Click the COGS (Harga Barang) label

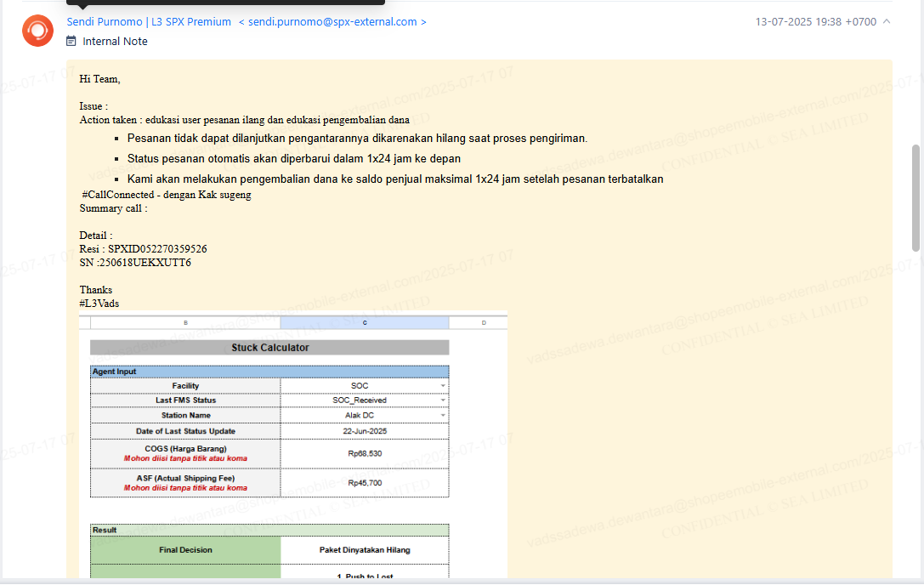[185, 449]
